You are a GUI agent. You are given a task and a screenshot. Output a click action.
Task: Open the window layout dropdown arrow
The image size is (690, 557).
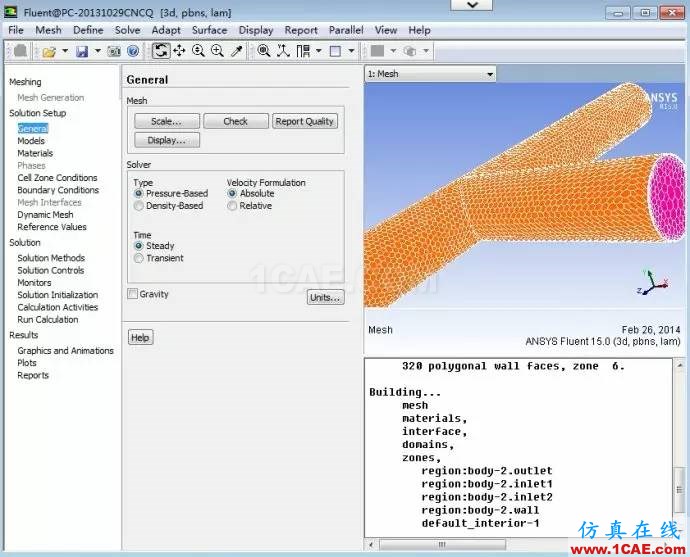(319, 51)
